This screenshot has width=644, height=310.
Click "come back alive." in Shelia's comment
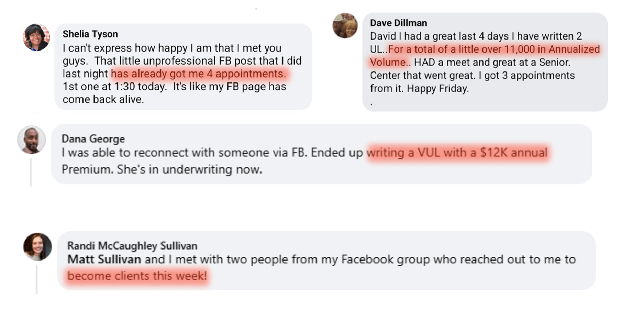(x=103, y=99)
